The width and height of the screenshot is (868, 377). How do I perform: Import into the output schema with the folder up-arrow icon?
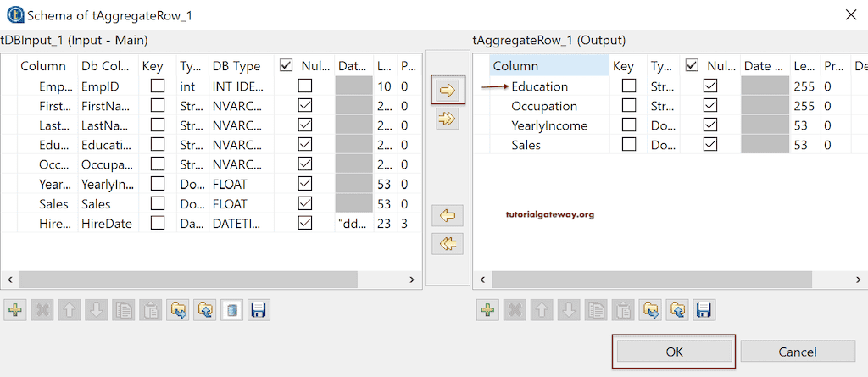pyautogui.click(x=677, y=310)
